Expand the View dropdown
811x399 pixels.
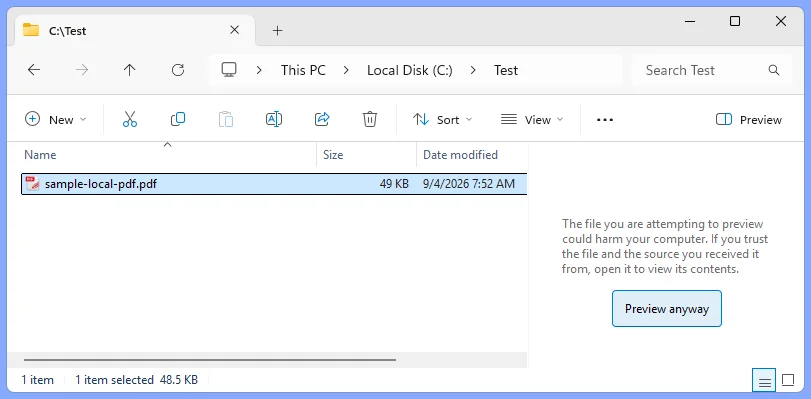(532, 120)
